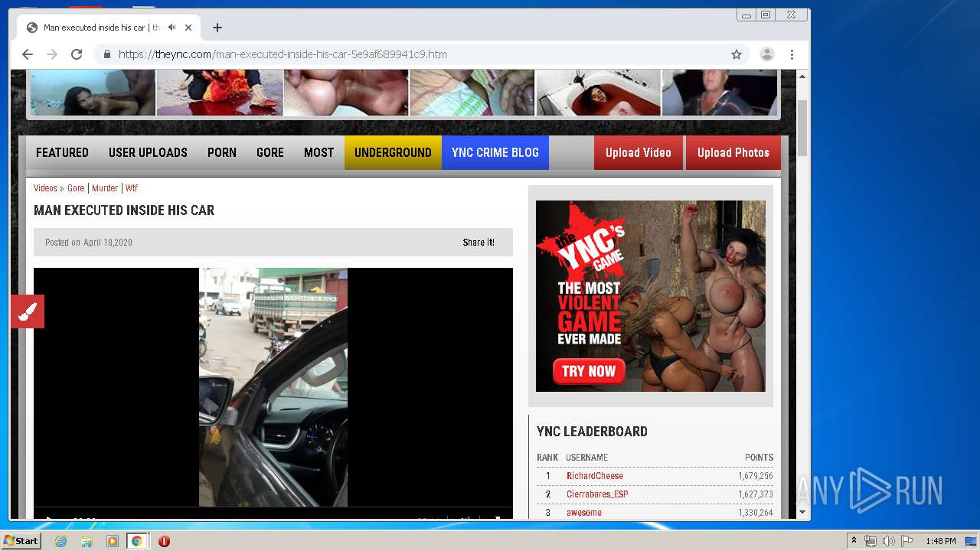Click the Wtf breadcrumb link

tap(132, 188)
